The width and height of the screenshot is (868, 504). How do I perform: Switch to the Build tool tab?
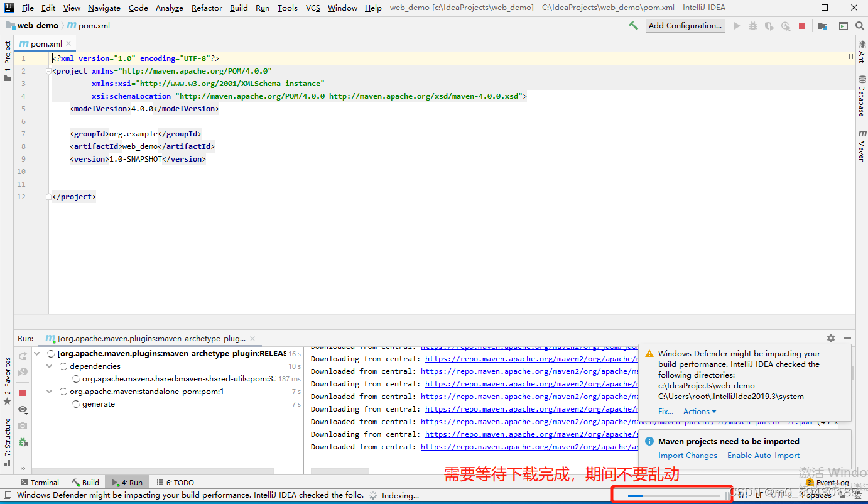[x=85, y=482]
